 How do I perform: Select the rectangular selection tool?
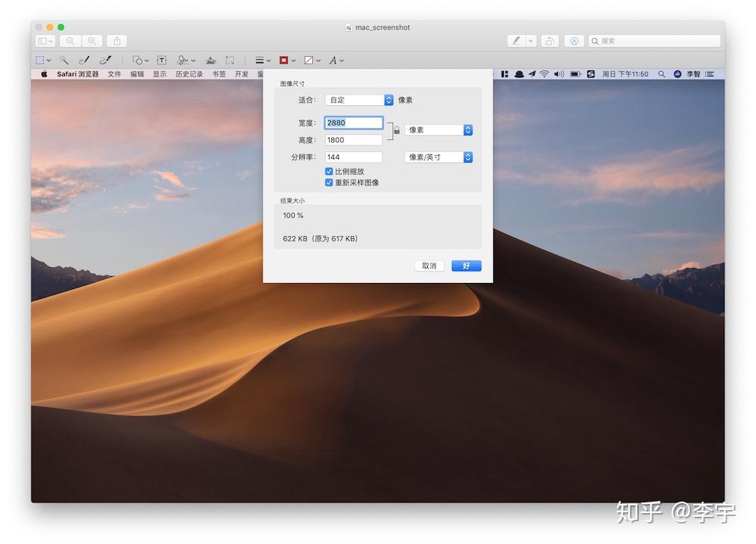click(x=39, y=60)
